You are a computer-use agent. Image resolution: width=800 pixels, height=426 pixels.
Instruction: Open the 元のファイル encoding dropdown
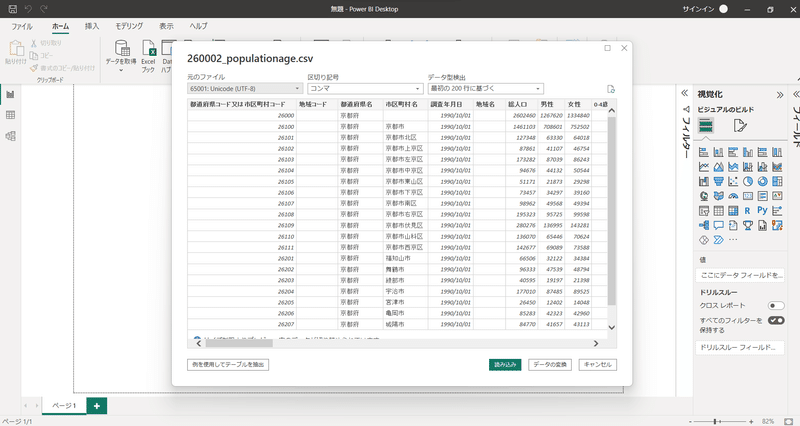[245, 89]
